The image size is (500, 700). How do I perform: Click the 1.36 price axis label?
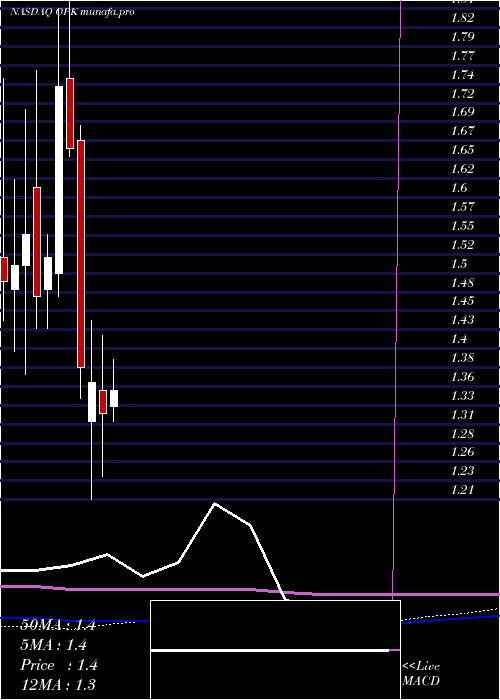click(462, 376)
